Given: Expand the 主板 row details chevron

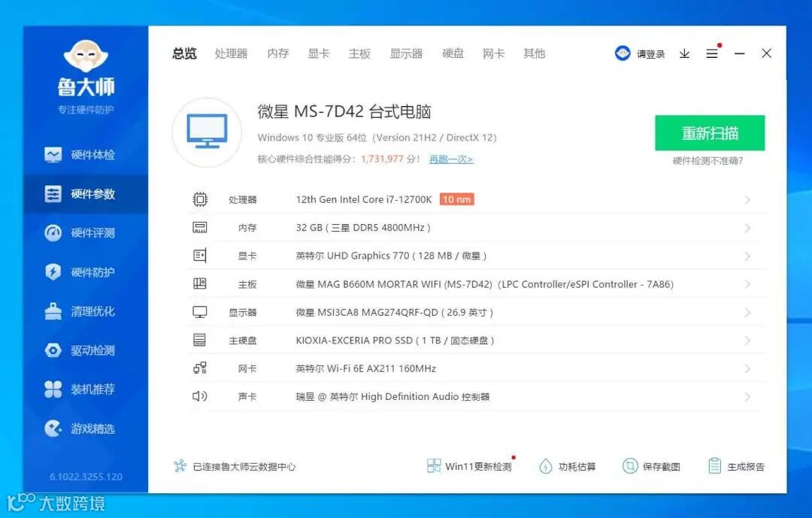Looking at the screenshot, I should (x=747, y=284).
